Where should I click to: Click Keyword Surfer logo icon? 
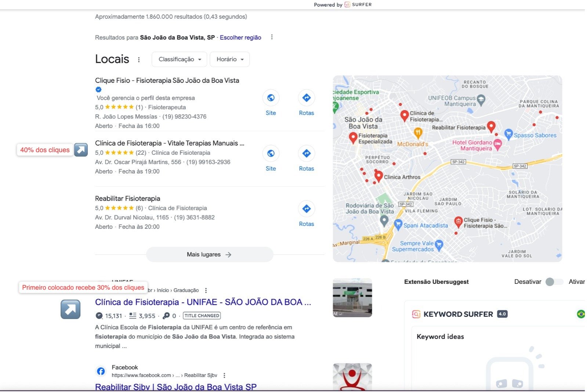(416, 314)
